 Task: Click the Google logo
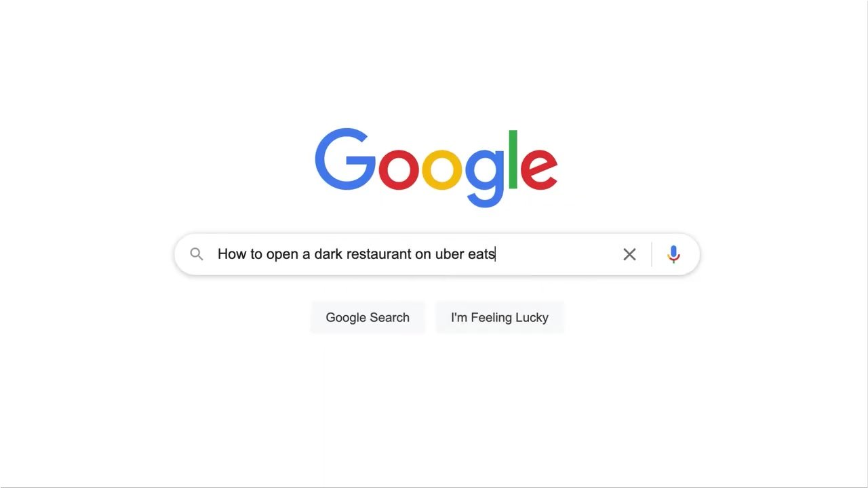coord(436,167)
